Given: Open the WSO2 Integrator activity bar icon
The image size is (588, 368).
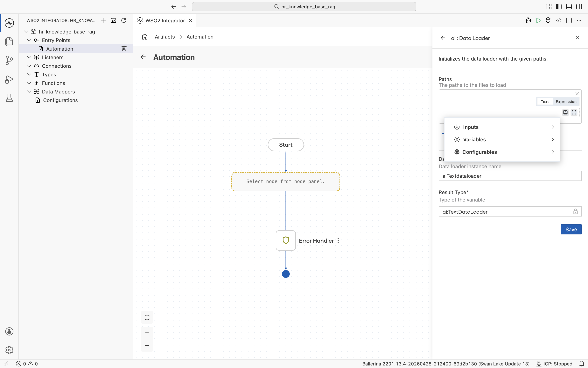Looking at the screenshot, I should 9,23.
